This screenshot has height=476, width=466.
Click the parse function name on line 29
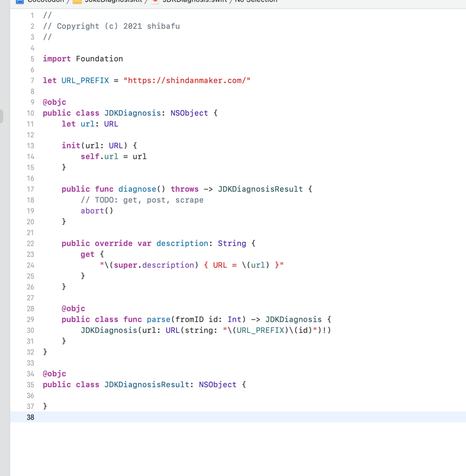[x=159, y=320]
